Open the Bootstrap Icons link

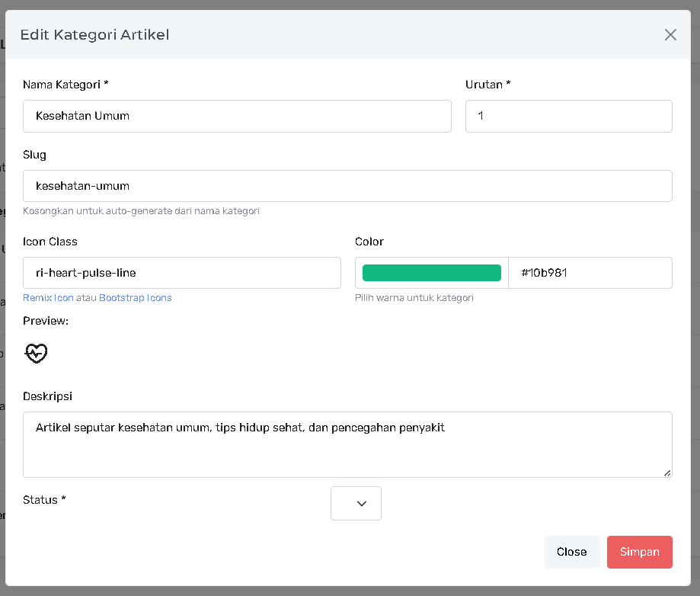click(x=135, y=298)
